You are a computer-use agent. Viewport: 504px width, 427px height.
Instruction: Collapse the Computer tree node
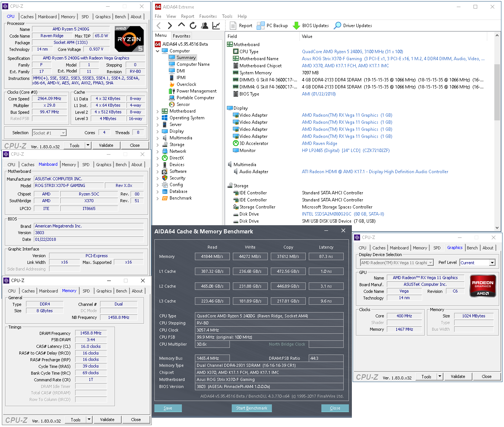pos(158,51)
